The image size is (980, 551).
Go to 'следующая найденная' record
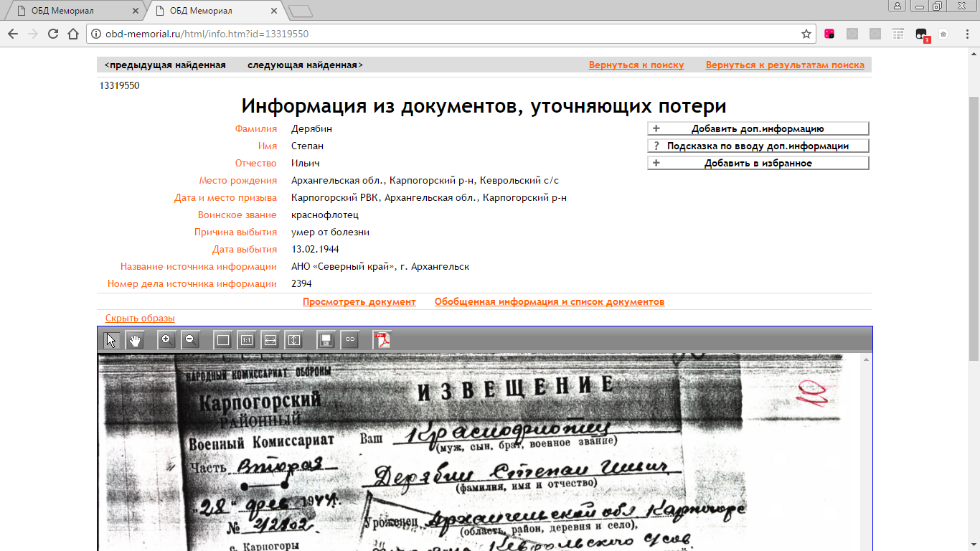(306, 65)
